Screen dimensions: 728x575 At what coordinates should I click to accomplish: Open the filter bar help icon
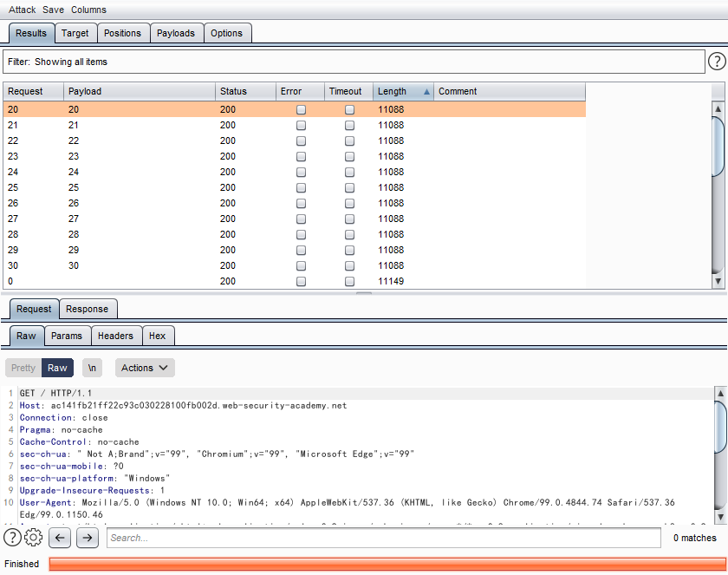pyautogui.click(x=718, y=61)
